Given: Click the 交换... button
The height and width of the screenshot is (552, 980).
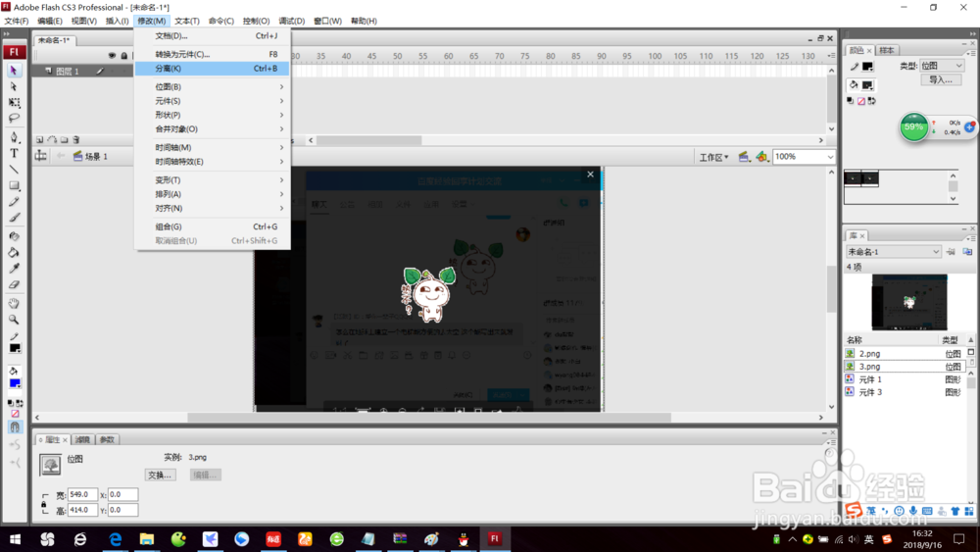Looking at the screenshot, I should coord(160,476).
